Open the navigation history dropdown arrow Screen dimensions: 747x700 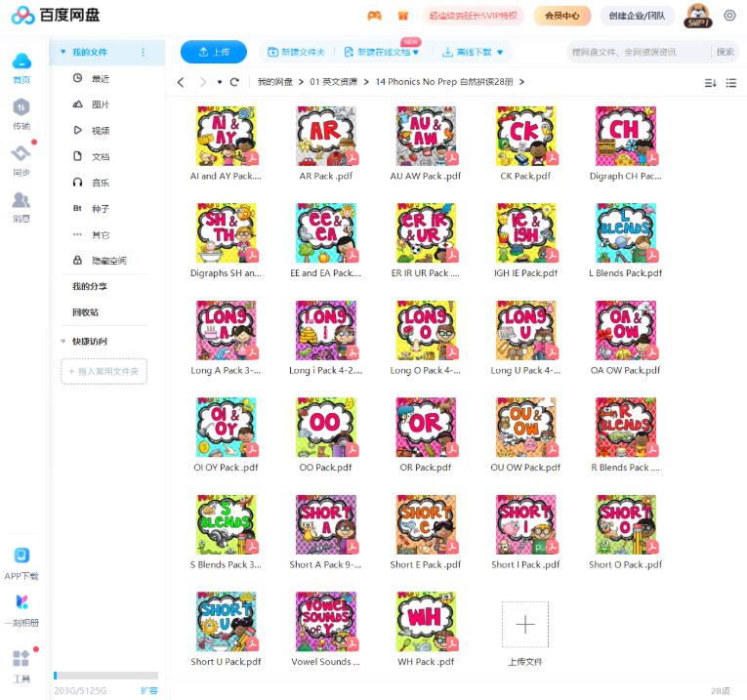220,82
